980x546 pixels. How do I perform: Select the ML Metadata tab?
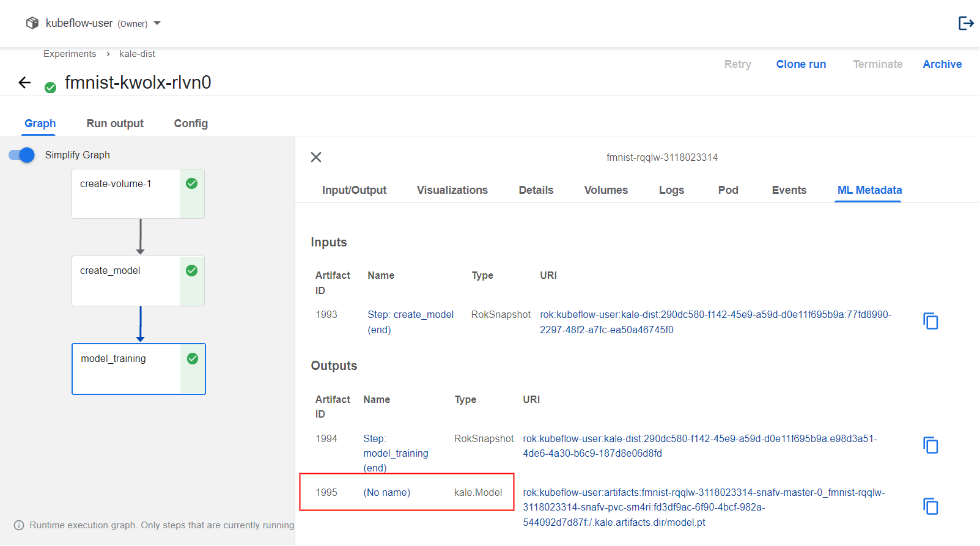click(869, 190)
